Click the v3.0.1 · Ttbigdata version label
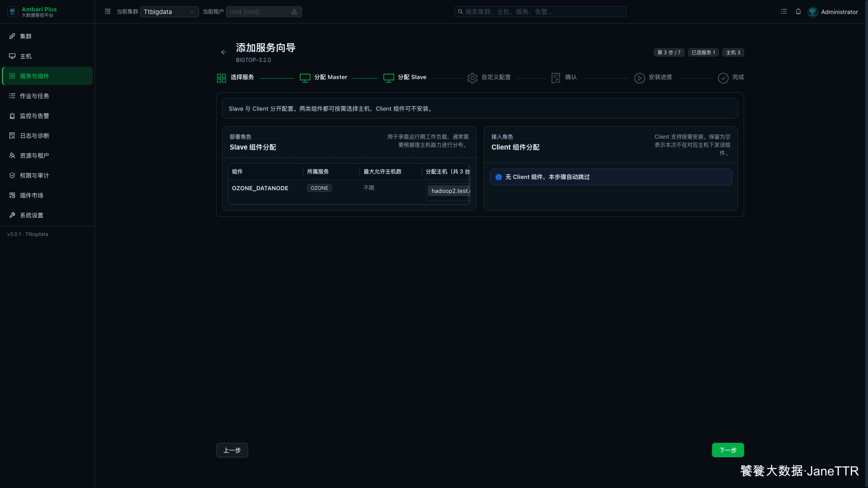Screen dimensions: 868x488 click(x=28, y=234)
